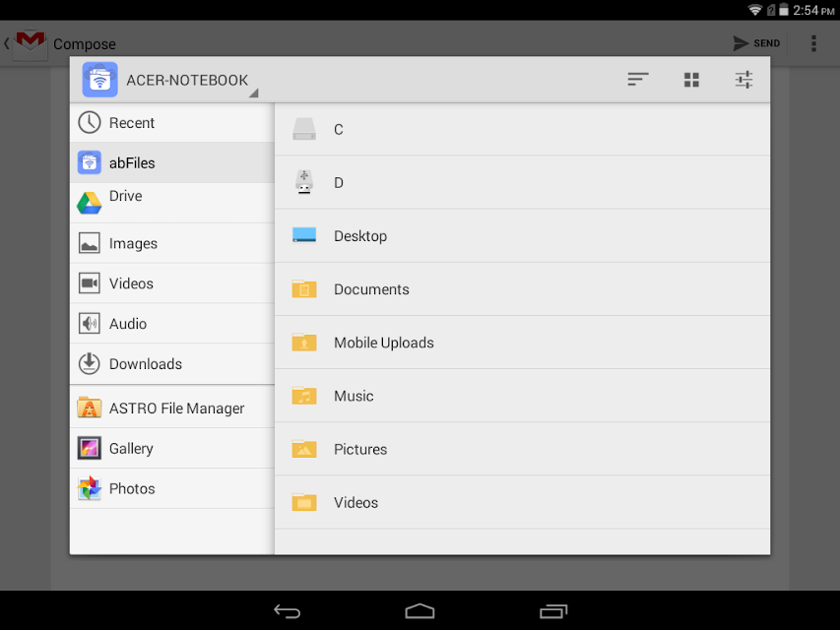Select Recent label in the sidebar
This screenshot has height=630, width=840.
pyautogui.click(x=132, y=123)
